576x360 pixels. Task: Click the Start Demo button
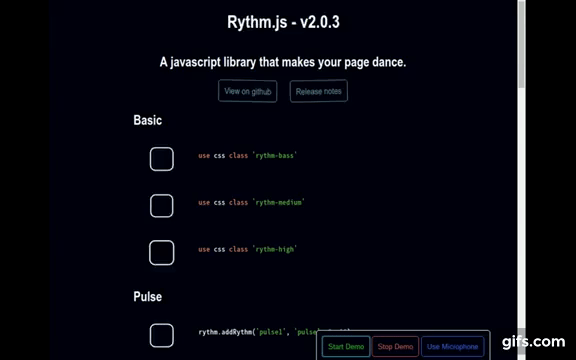click(x=346, y=346)
